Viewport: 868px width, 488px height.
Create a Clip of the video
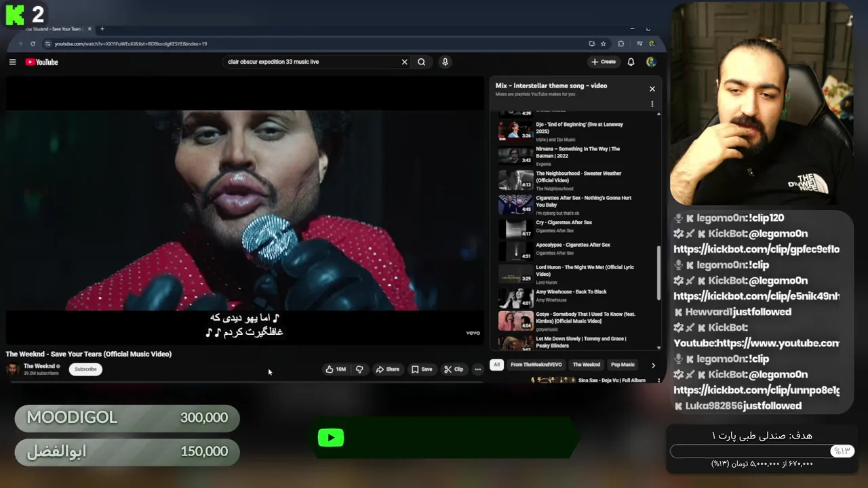(454, 369)
